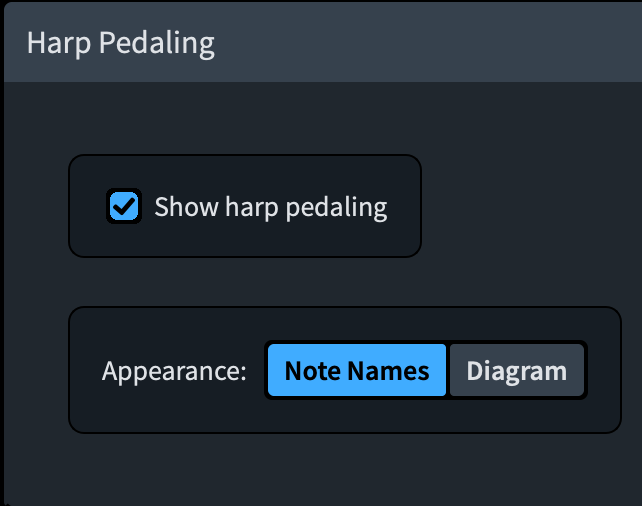Viewport: 642px width, 506px height.
Task: Toggle the Show harp pedaling checkbox
Action: (124, 207)
